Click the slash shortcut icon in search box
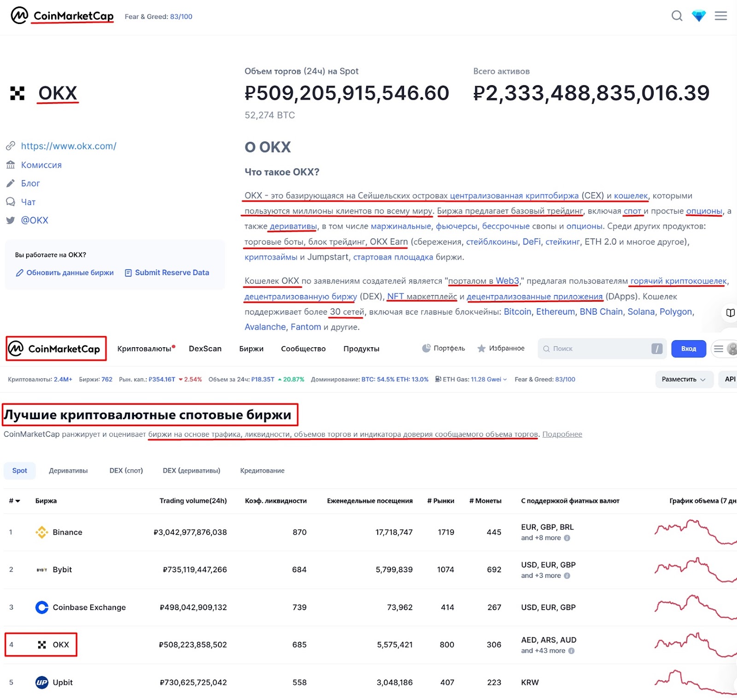The image size is (737, 700). point(657,349)
